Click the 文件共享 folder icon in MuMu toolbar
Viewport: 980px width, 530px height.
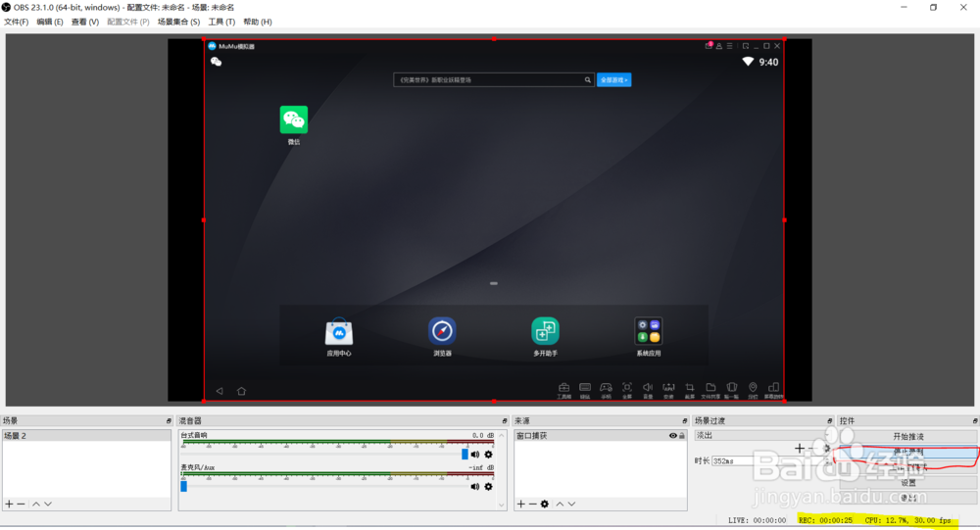[x=710, y=388]
